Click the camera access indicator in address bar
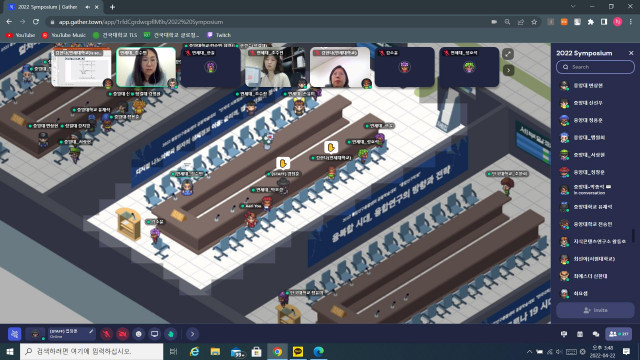 pyautogui.click(x=494, y=22)
